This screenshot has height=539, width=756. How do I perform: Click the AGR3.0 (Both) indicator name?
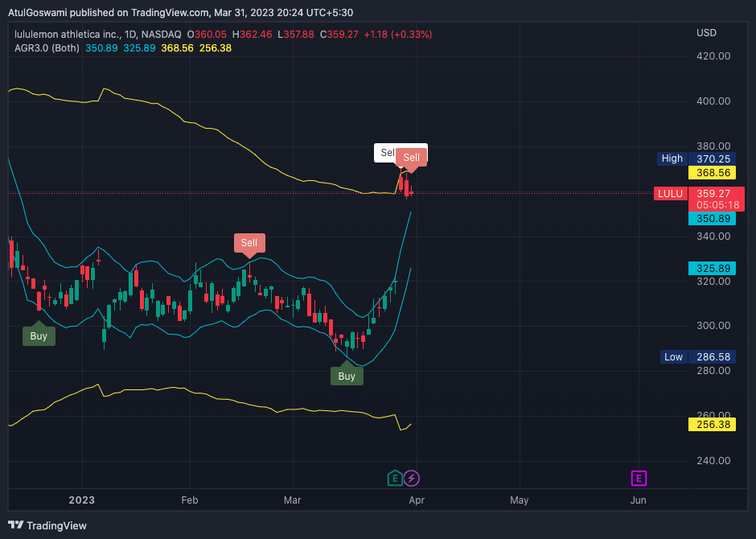coord(47,48)
